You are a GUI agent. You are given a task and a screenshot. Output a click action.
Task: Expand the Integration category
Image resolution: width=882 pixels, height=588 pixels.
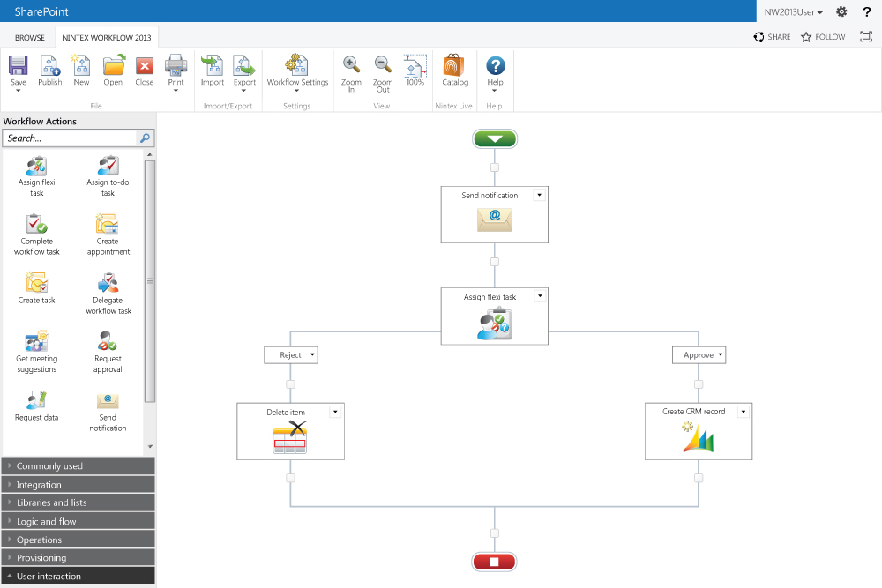point(78,485)
